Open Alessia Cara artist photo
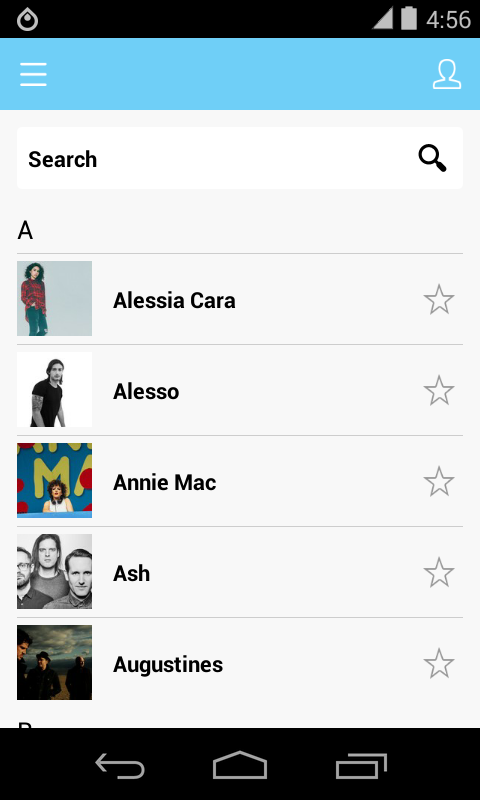Image resolution: width=480 pixels, height=800 pixels. (x=55, y=298)
